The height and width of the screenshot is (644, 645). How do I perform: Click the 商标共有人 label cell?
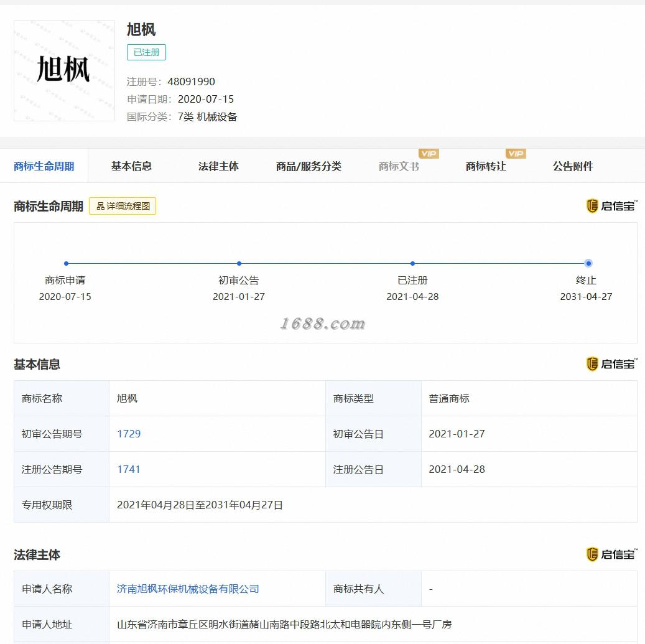point(374,589)
